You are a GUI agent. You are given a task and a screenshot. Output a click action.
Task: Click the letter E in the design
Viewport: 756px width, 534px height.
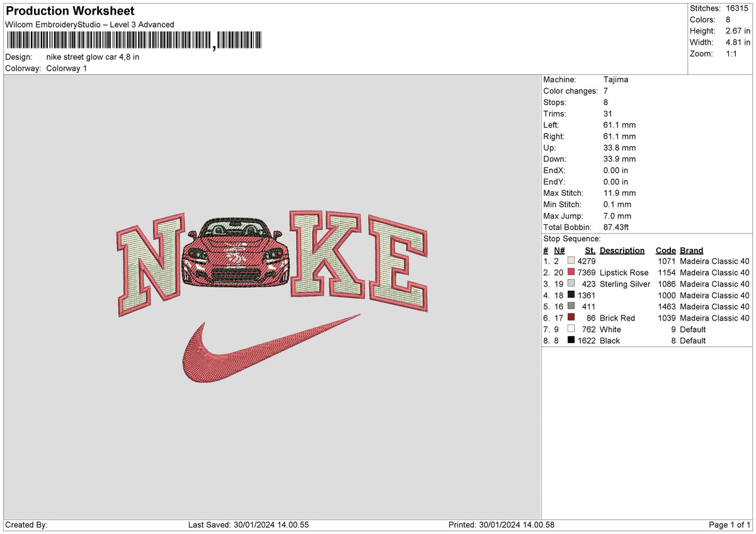pyautogui.click(x=398, y=264)
